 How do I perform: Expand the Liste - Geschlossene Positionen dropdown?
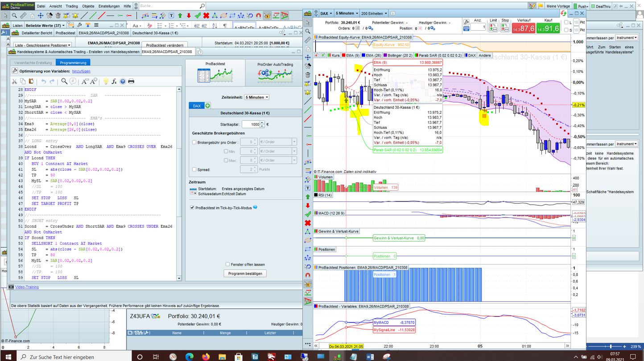click(x=43, y=45)
